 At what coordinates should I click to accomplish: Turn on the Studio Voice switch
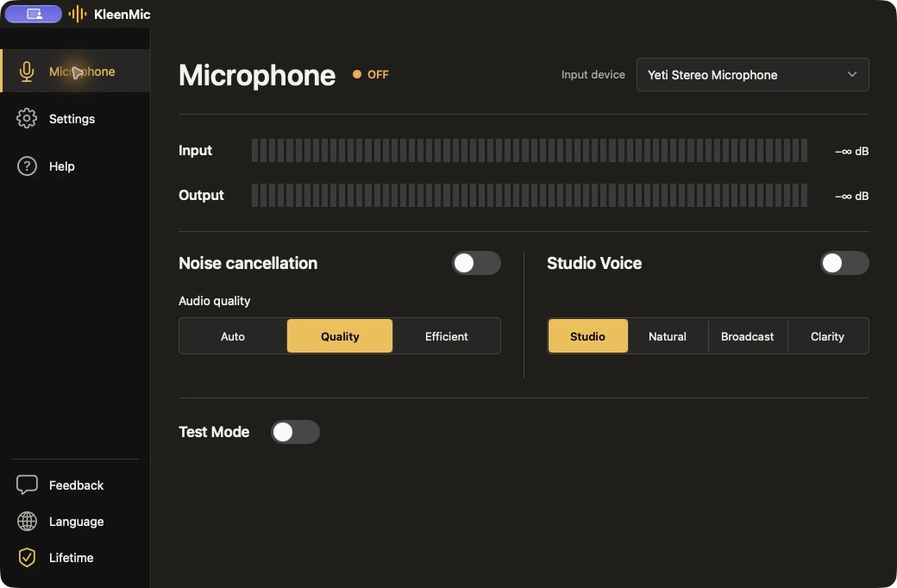pos(844,263)
